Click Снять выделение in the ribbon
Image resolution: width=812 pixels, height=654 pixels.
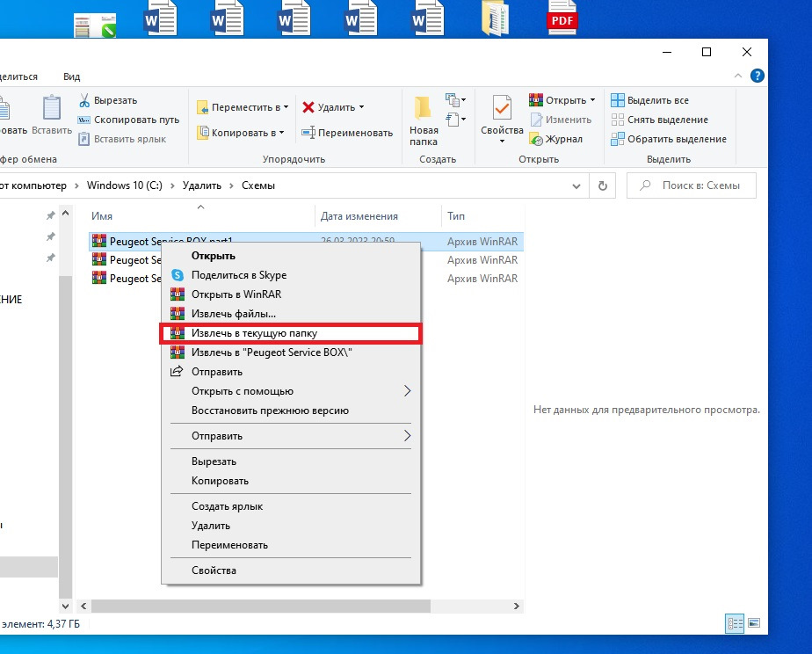tap(659, 120)
